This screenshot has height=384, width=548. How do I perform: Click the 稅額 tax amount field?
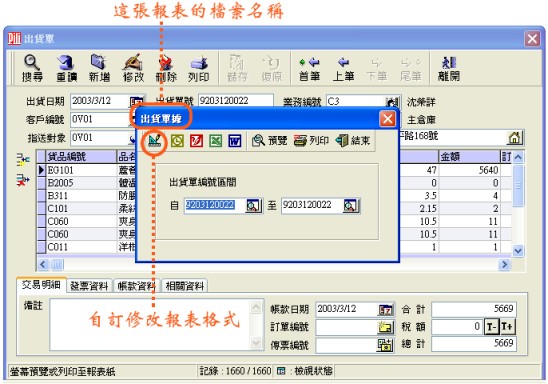[x=457, y=327]
